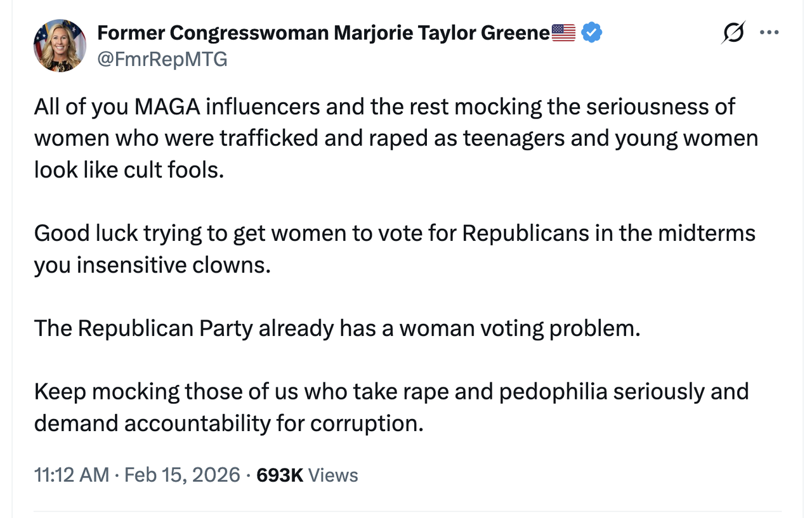
Task: Click the blue verified checkmark badge
Action: coord(591,32)
